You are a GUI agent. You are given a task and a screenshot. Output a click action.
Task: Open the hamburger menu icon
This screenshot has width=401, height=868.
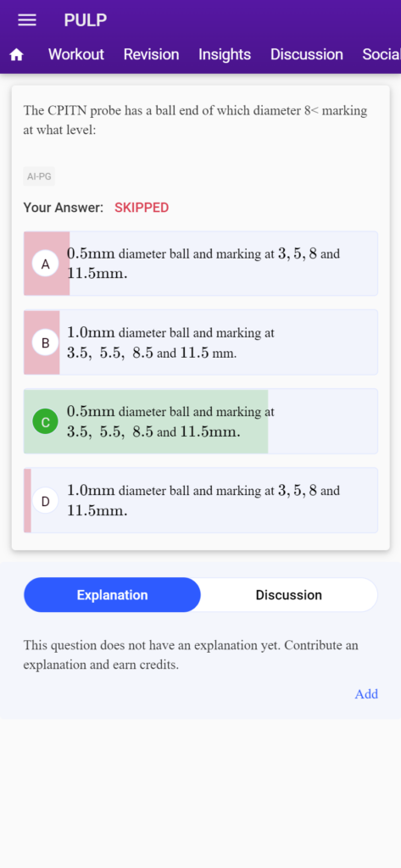[27, 20]
